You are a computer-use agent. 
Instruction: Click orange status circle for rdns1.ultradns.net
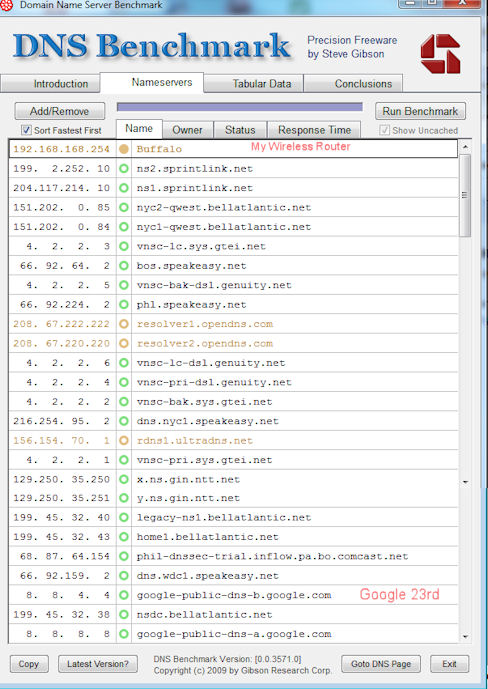coord(124,440)
